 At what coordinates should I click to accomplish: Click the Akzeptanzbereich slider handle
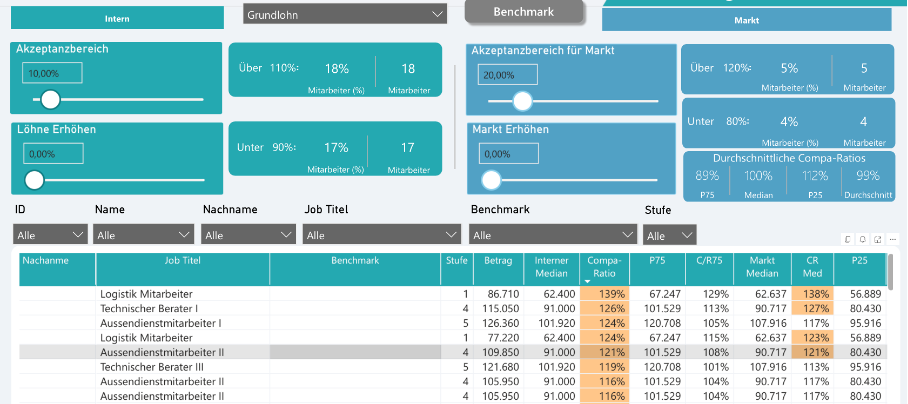(x=48, y=99)
